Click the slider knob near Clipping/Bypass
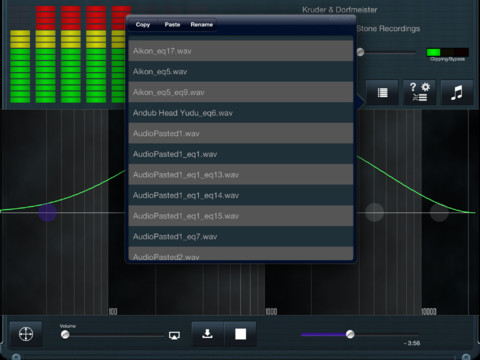This screenshot has width=480, height=360. [360, 52]
